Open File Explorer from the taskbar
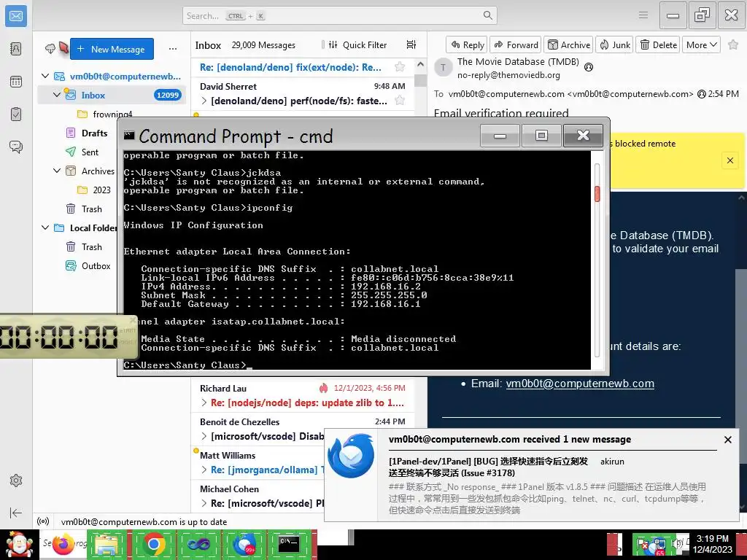The width and height of the screenshot is (747, 560). click(x=107, y=544)
